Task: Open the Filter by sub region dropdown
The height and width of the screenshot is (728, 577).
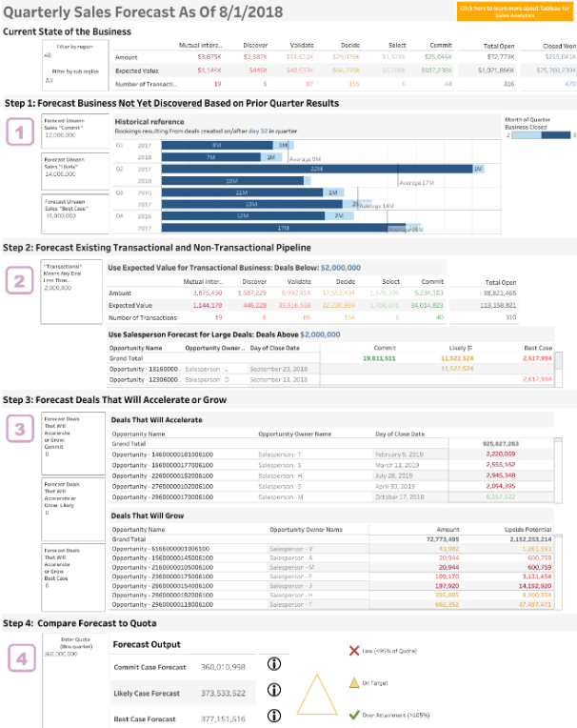Action: coord(74,80)
